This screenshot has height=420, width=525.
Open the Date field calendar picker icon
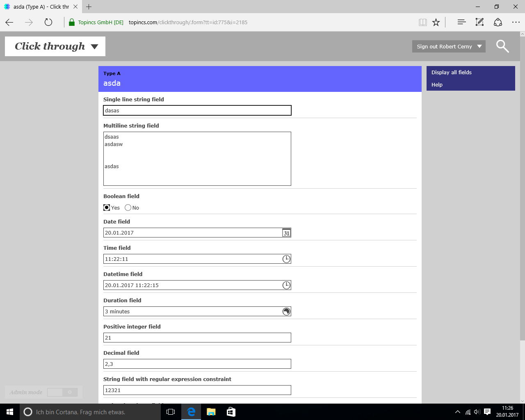(286, 233)
